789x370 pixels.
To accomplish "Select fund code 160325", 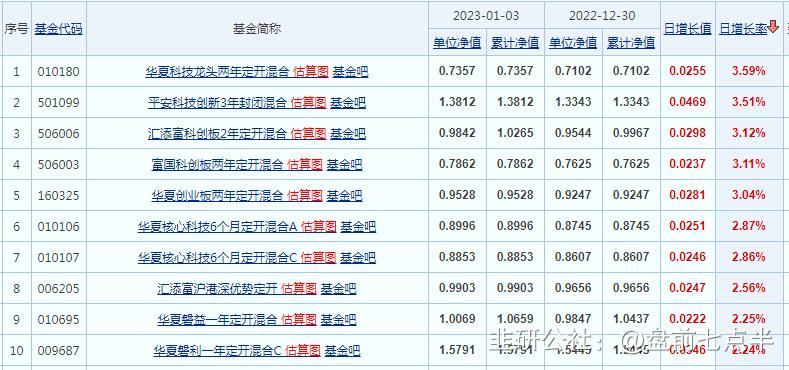I will tap(58, 196).
